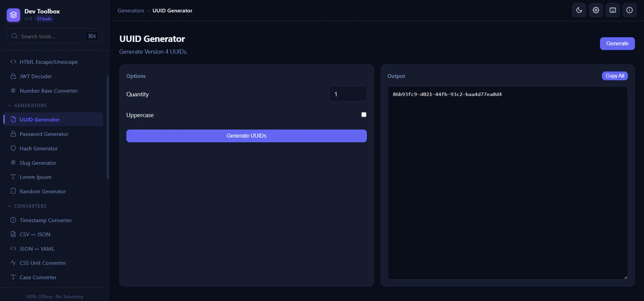
Task: Click the Hash Generator shield icon
Action: point(13,148)
